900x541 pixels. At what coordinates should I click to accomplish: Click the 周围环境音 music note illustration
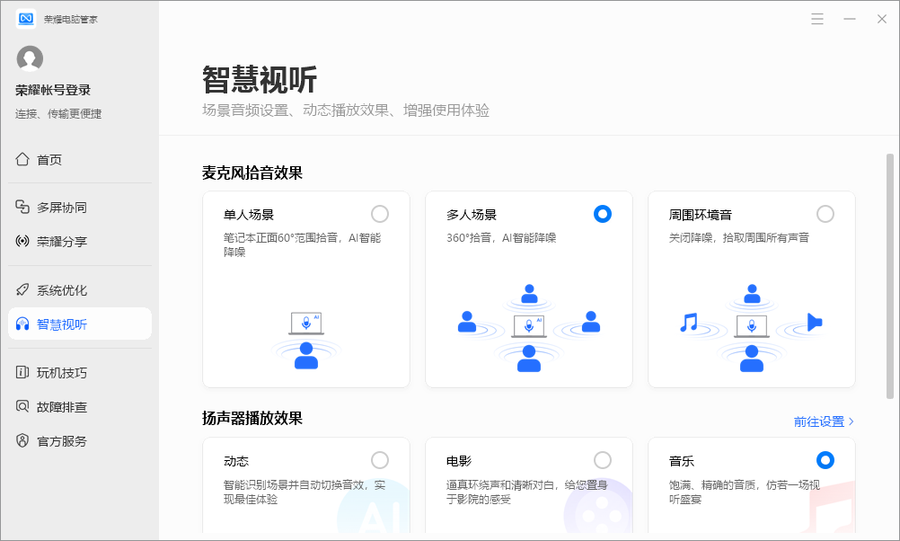689,322
